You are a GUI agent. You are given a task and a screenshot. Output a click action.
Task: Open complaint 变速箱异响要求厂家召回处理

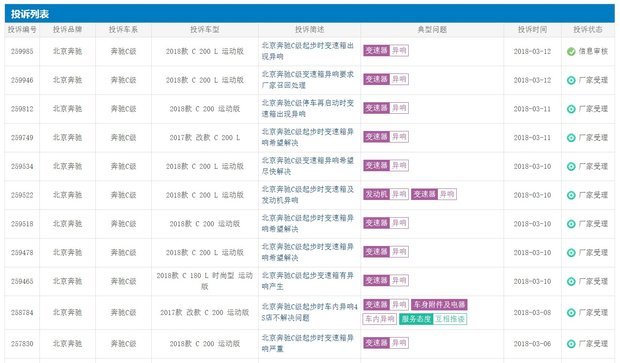[x=307, y=80]
